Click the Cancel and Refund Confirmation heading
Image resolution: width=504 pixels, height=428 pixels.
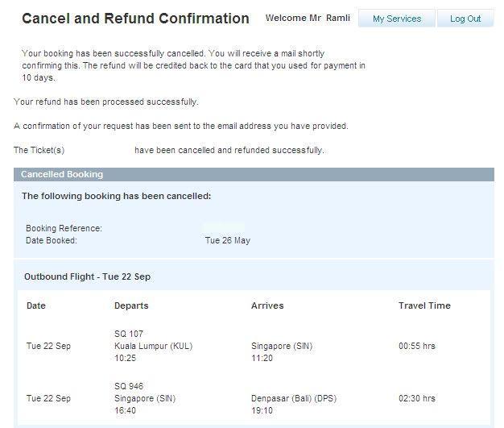tap(135, 19)
